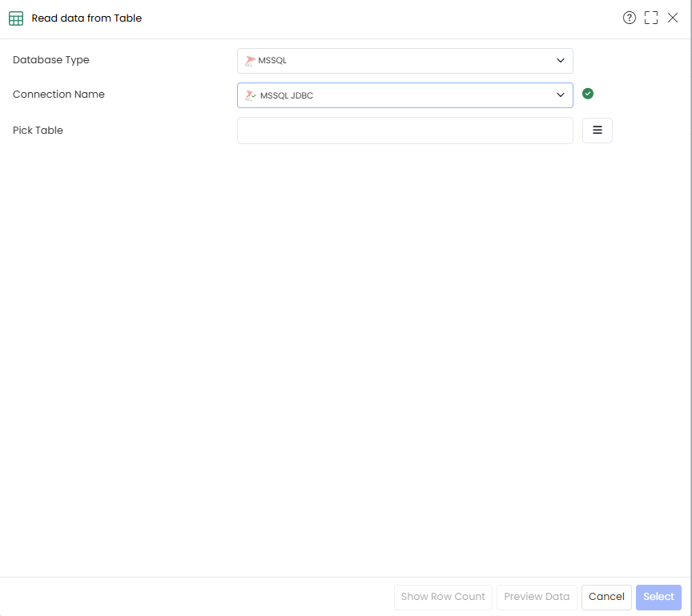Click the green connection status checkmark
Screen dimensions: 692x616
tap(587, 94)
